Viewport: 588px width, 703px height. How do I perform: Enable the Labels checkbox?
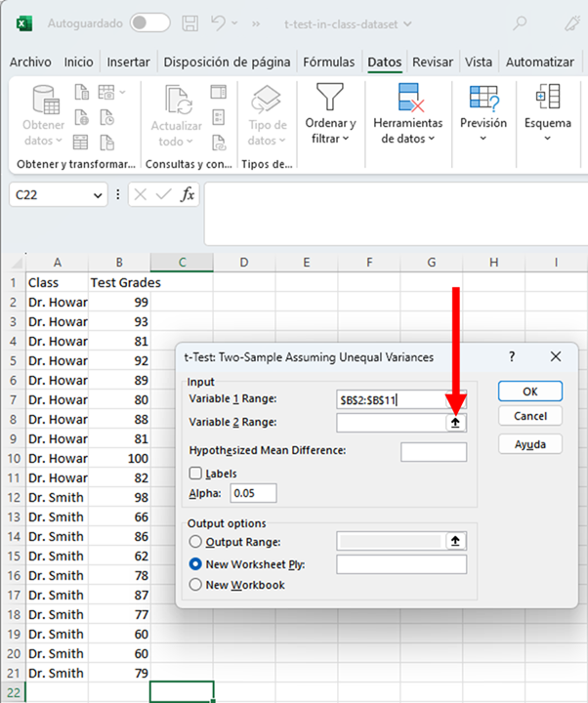point(196,474)
